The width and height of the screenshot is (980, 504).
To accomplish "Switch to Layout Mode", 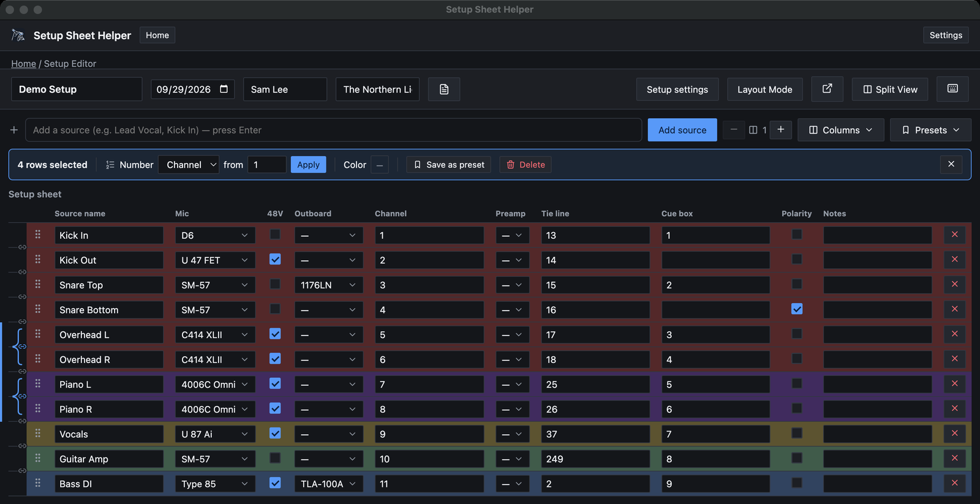I will (764, 89).
